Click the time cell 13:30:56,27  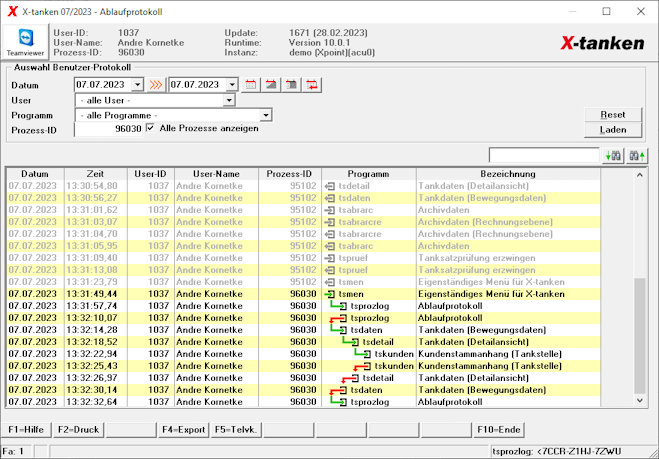click(95, 198)
